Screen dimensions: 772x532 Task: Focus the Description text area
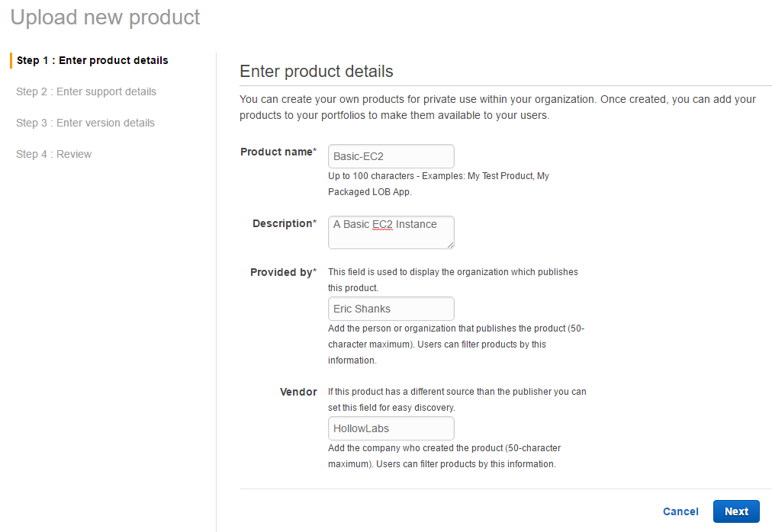(x=391, y=232)
